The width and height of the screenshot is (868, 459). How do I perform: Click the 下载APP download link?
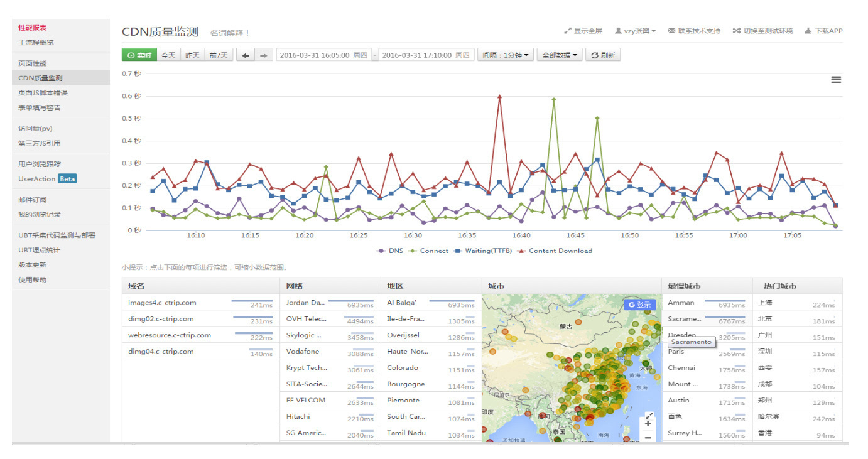823,31
